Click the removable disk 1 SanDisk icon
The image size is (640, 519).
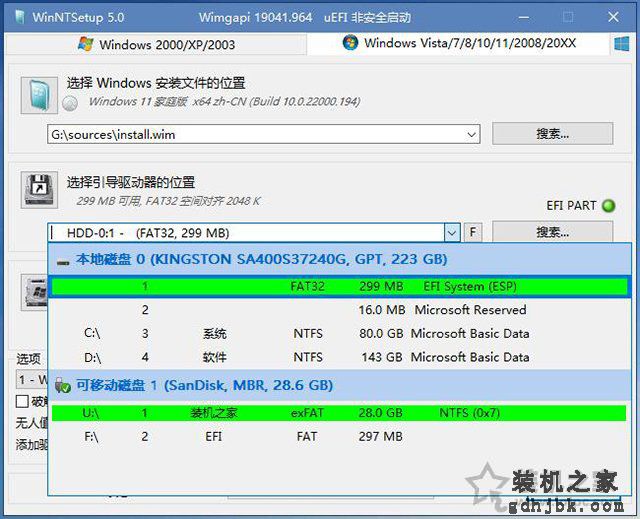point(62,385)
